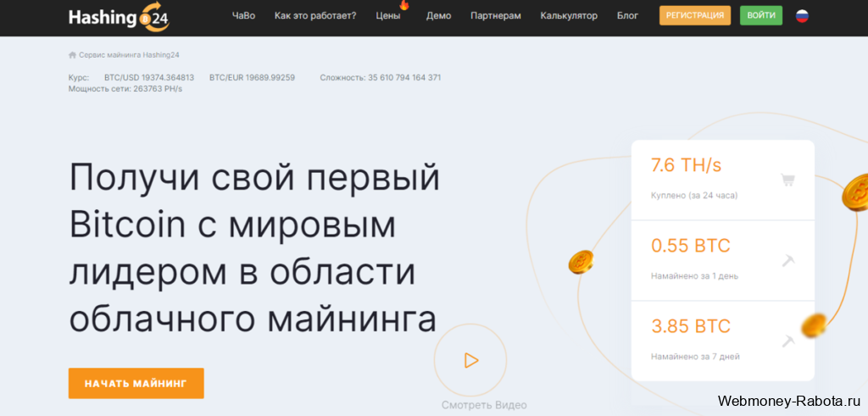Screen dimensions: 868x416
Task: Open the Партнерам page
Action: [x=495, y=15]
